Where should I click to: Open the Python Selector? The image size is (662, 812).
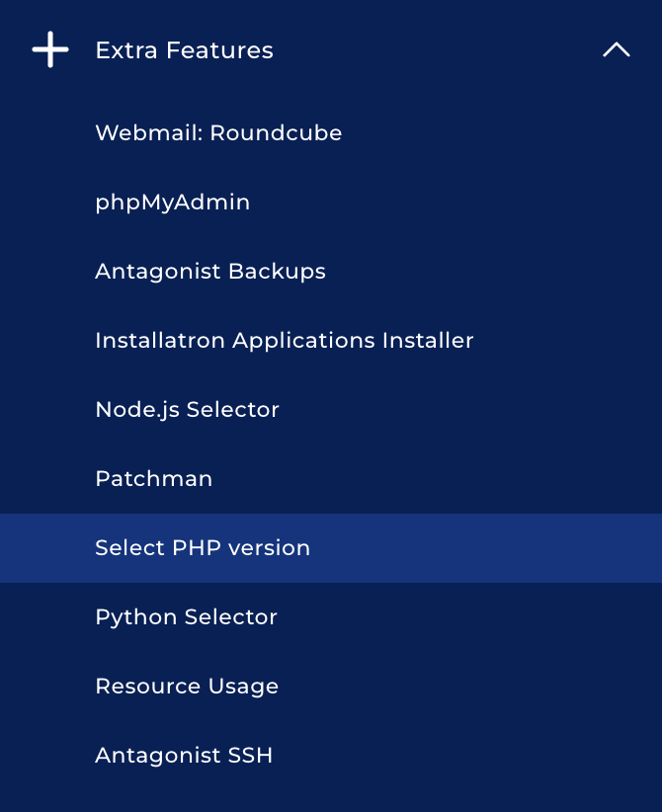186,616
